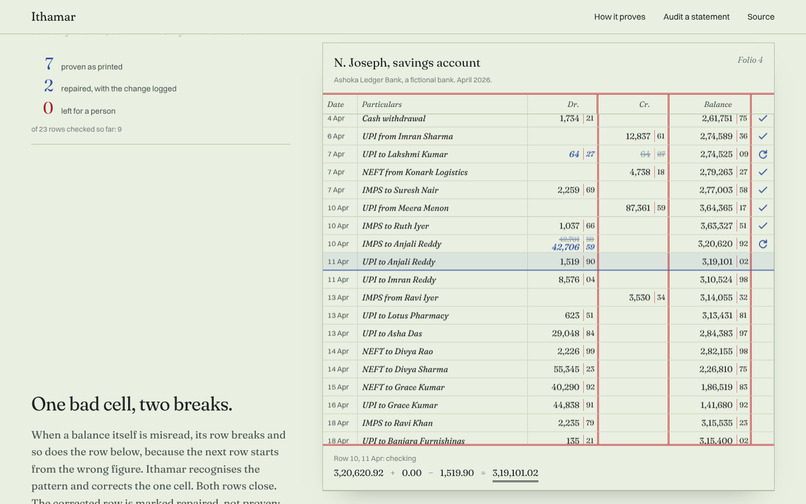Screen dimensions: 806x504
Task: Click the One bad cell, two breaks heading
Action: point(132,405)
